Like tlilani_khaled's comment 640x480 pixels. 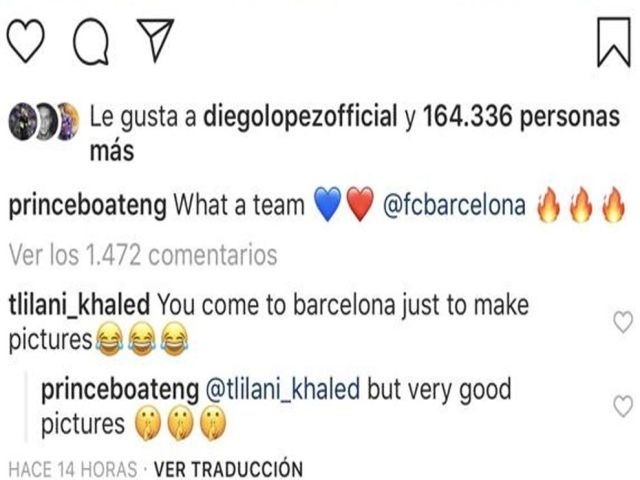point(622,321)
